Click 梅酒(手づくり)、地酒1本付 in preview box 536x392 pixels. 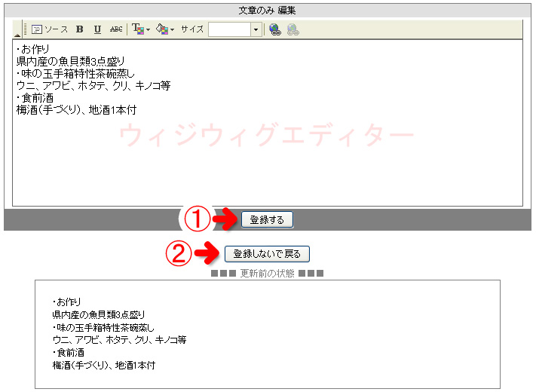coord(104,366)
